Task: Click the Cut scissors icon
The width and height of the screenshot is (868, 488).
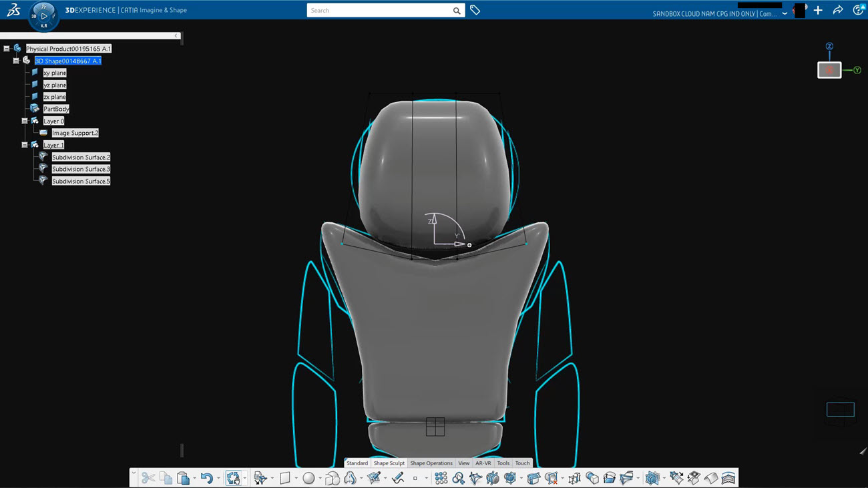Action: coord(148,478)
